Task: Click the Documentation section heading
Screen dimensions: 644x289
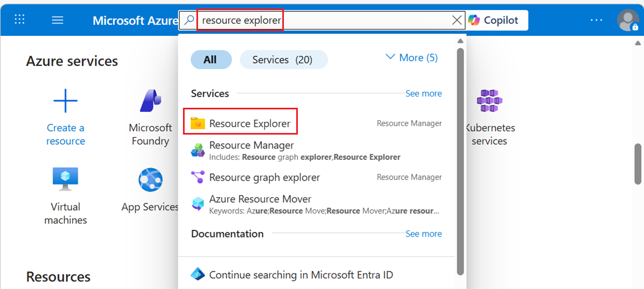Action: pyautogui.click(x=227, y=234)
